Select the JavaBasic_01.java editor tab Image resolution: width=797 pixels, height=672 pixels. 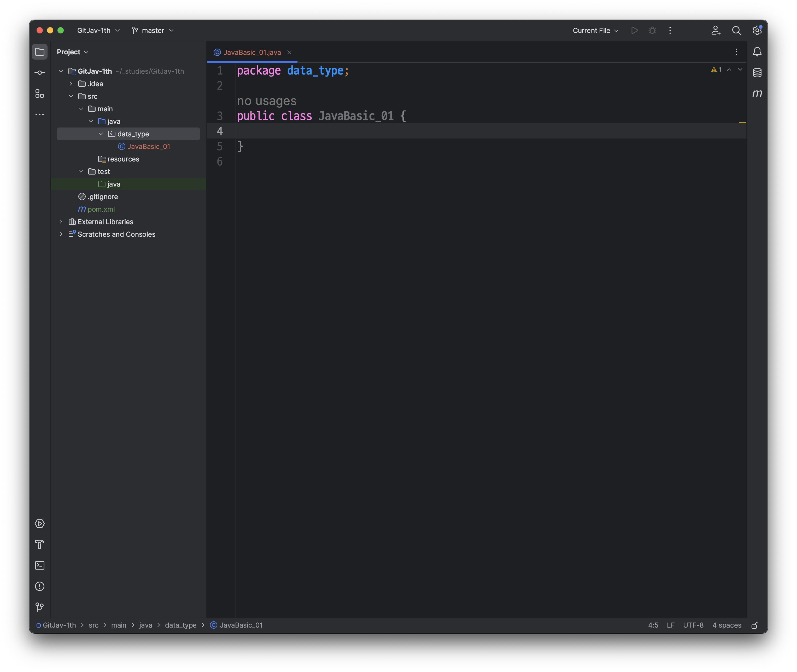tap(252, 52)
